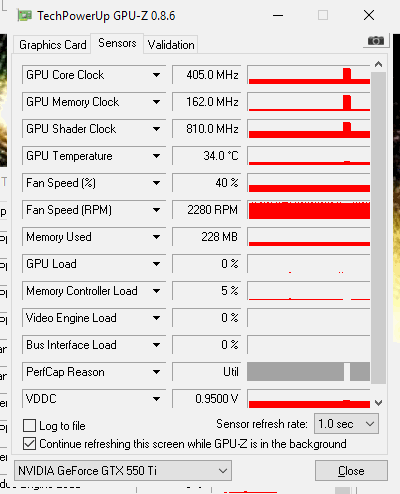Open the GPU Core Clock dropdown arrow
Screen dimensions: 400x494
click(156, 75)
